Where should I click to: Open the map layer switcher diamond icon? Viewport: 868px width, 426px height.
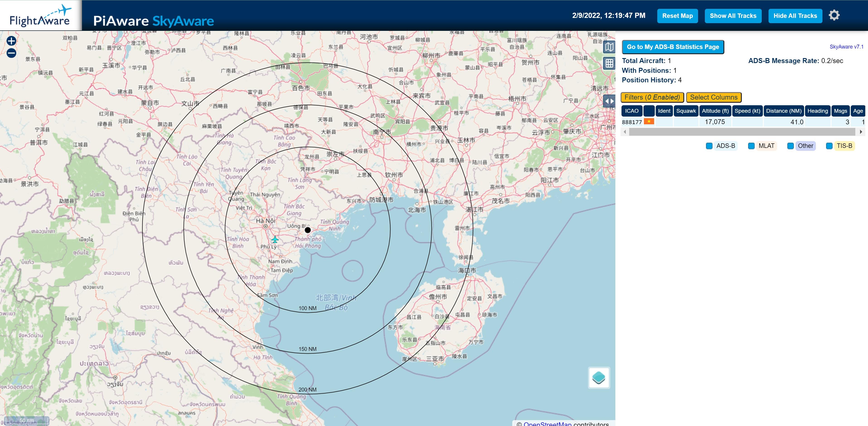tap(599, 377)
